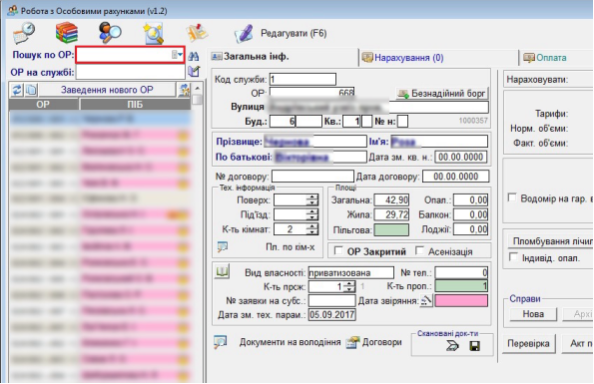594x384 pixels.
Task: Click the Нова button under Справи
Action: click(x=533, y=314)
